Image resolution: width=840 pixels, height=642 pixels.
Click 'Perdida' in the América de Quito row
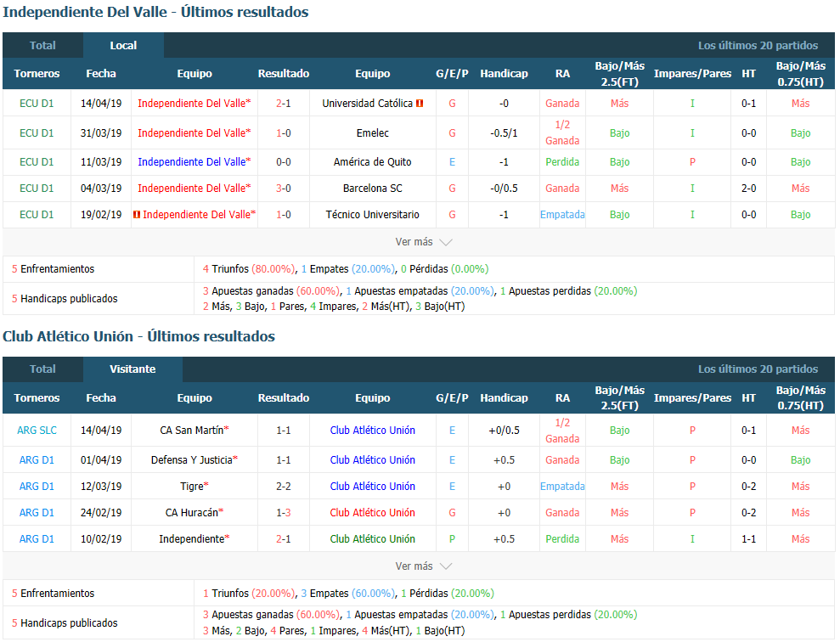coord(562,161)
